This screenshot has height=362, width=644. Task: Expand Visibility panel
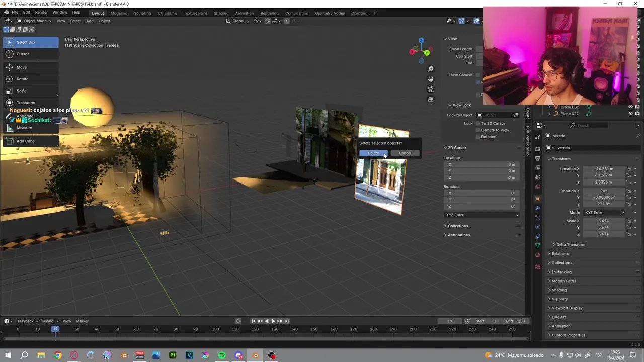click(559, 299)
